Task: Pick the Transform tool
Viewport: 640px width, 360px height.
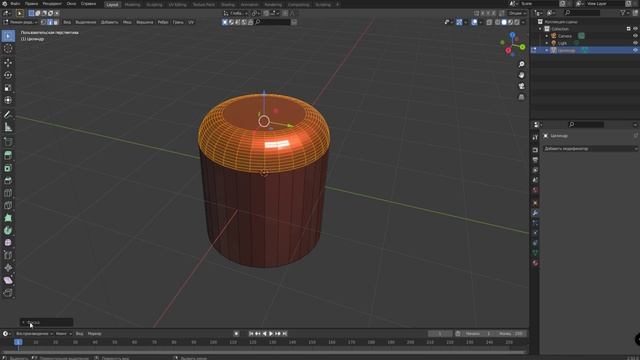Action: [x=8, y=100]
